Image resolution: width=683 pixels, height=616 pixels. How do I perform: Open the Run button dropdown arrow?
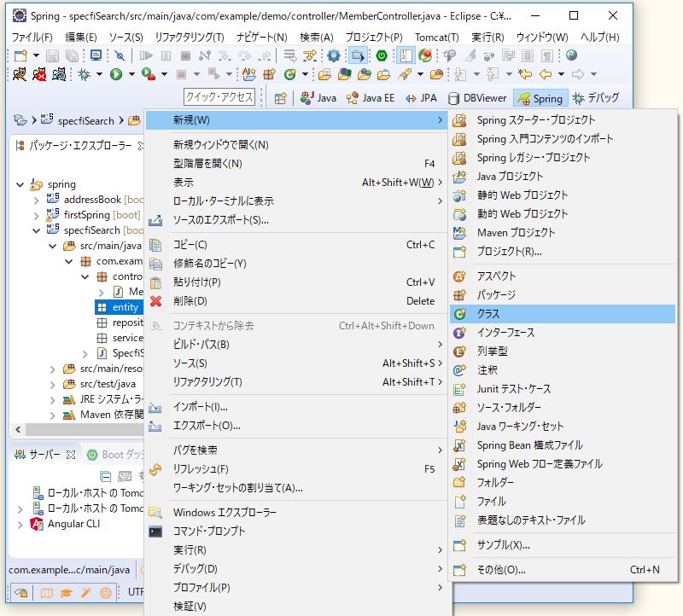point(131,74)
